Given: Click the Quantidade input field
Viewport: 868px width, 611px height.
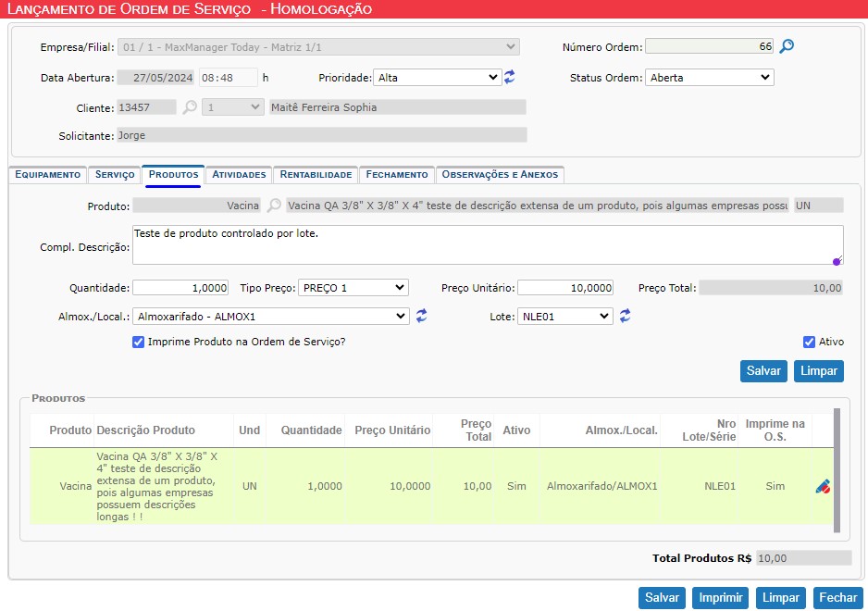Looking at the screenshot, I should (180, 288).
